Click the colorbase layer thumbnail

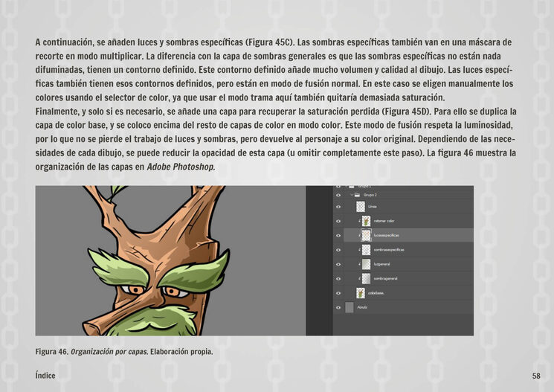(x=361, y=293)
